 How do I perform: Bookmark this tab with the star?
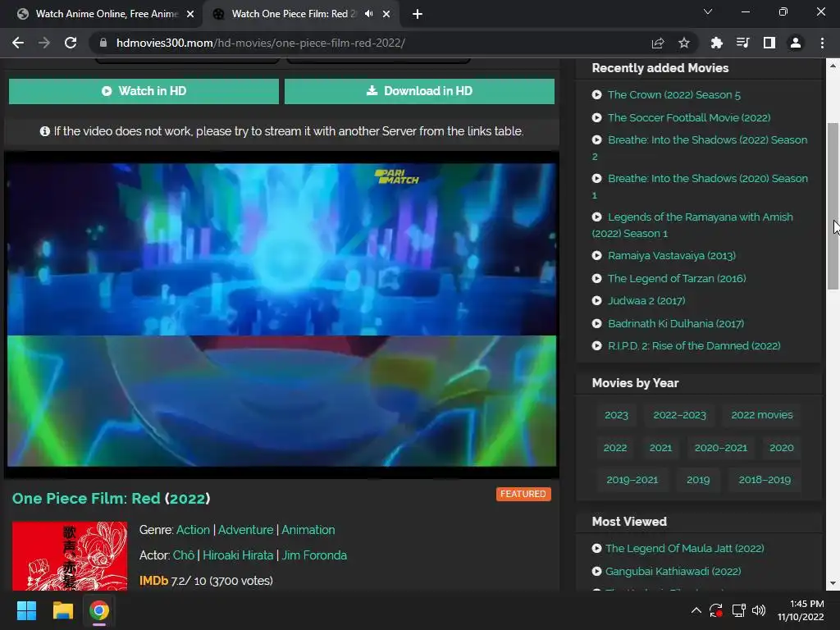[683, 43]
